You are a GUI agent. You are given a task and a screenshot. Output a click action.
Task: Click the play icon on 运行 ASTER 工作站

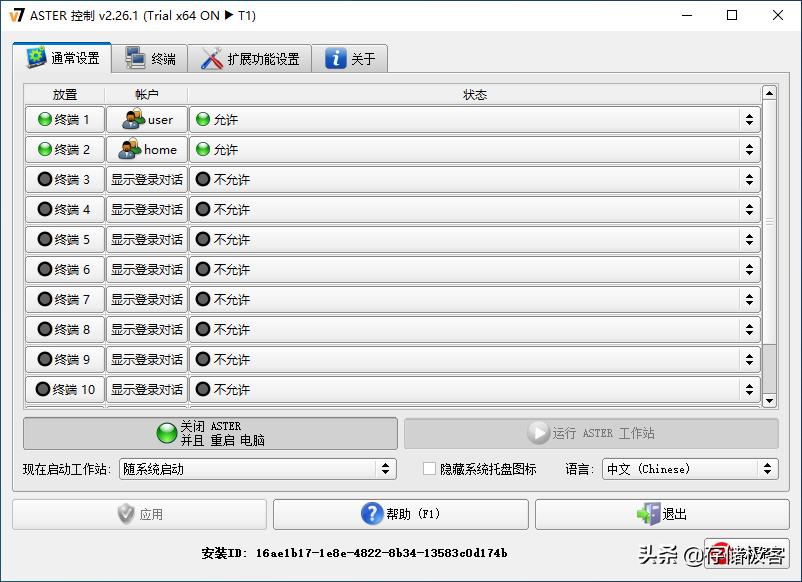coord(537,432)
